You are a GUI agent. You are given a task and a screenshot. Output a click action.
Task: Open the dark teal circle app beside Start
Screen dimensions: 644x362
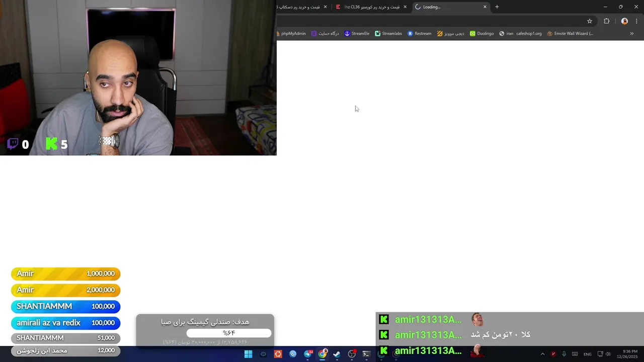[x=263, y=354]
